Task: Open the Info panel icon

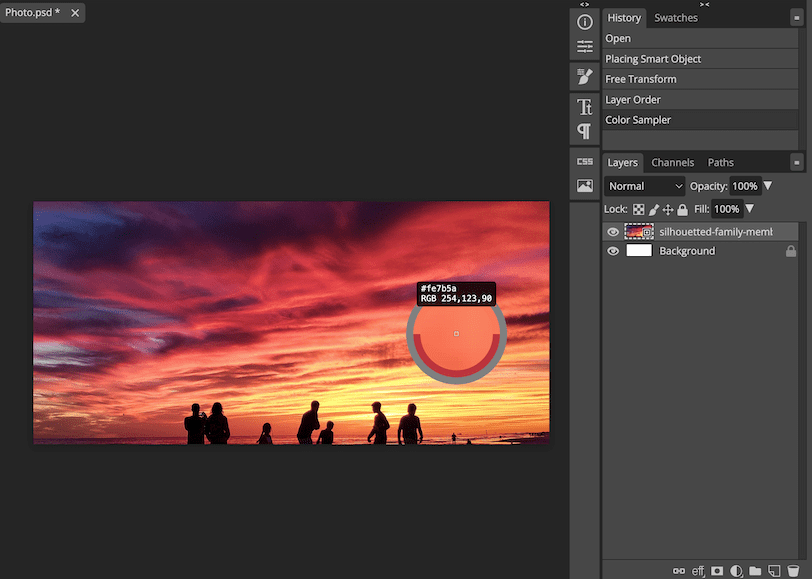Action: pyautogui.click(x=585, y=21)
